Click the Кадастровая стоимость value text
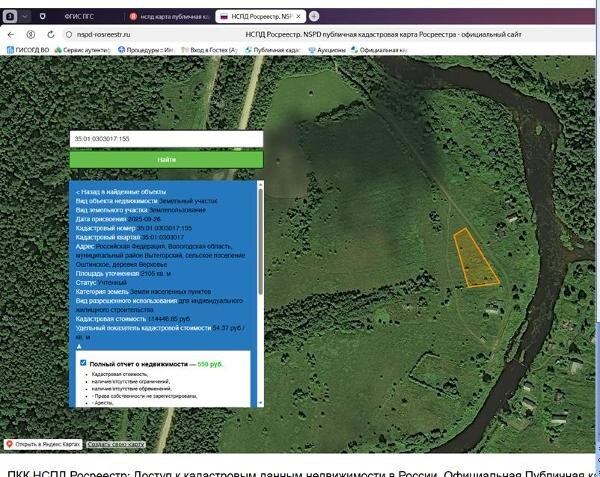 (169, 319)
